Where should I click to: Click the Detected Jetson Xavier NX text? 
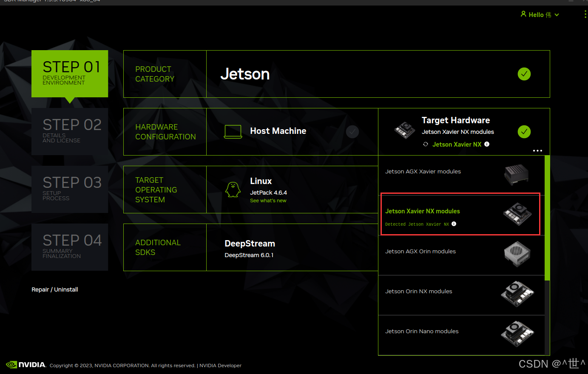(x=417, y=224)
